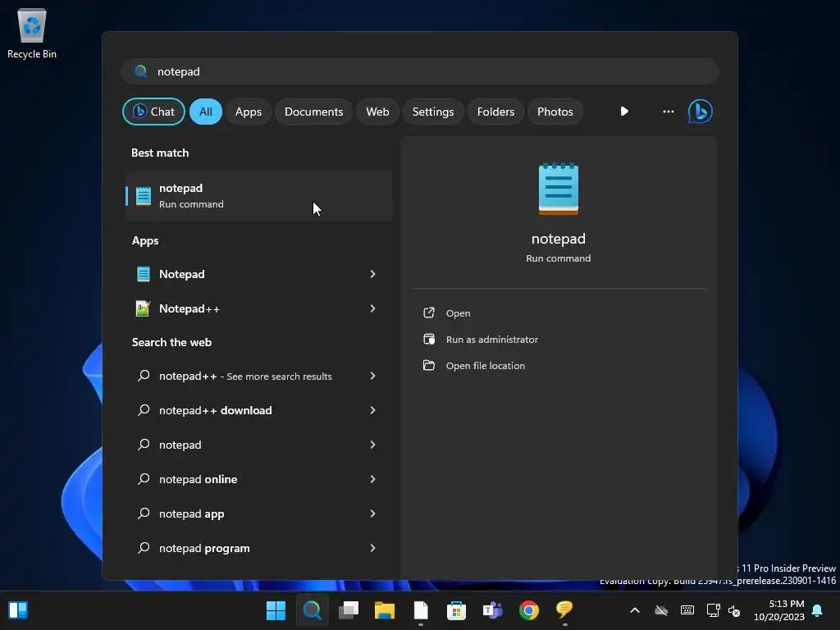Expand the Notepad++ app result chevron
Viewport: 840px width, 630px height.
372,308
